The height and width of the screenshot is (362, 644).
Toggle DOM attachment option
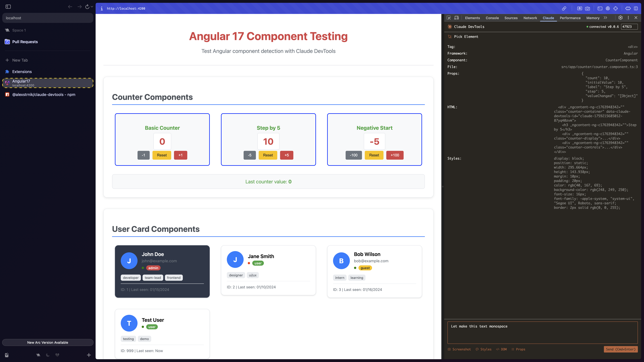(x=501, y=349)
